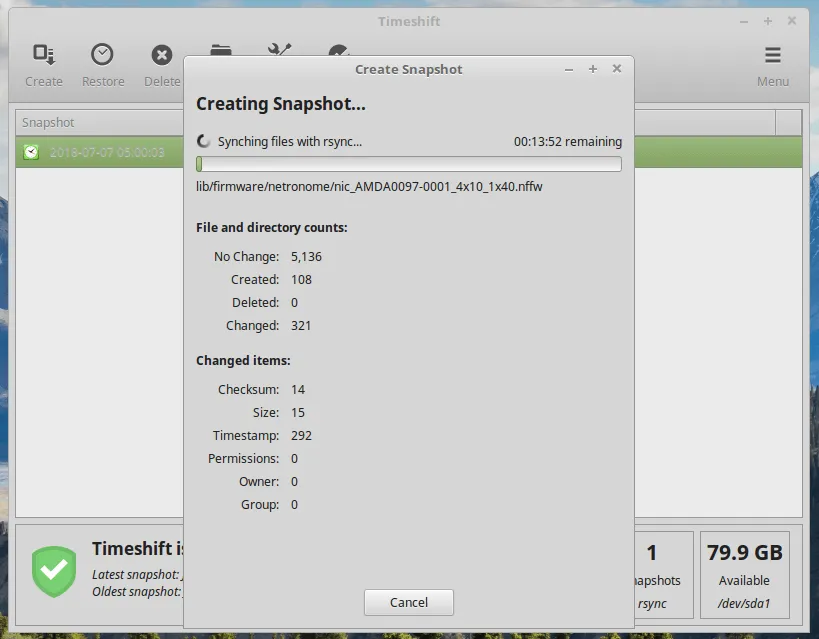Open Settings via the wrench tools icon
819x639 pixels.
tap(280, 50)
